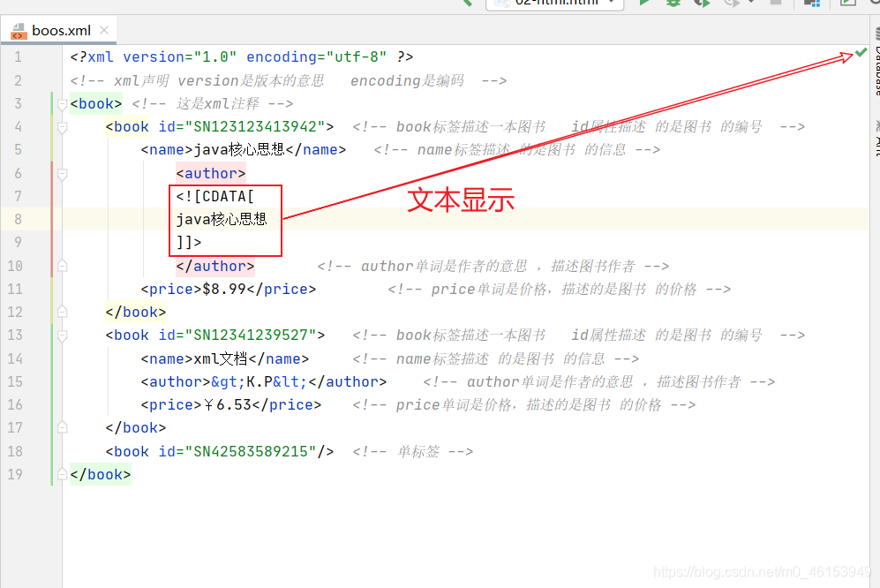Collapse the root book tag on line 3
Screen dimensions: 880x588
(x=63, y=104)
